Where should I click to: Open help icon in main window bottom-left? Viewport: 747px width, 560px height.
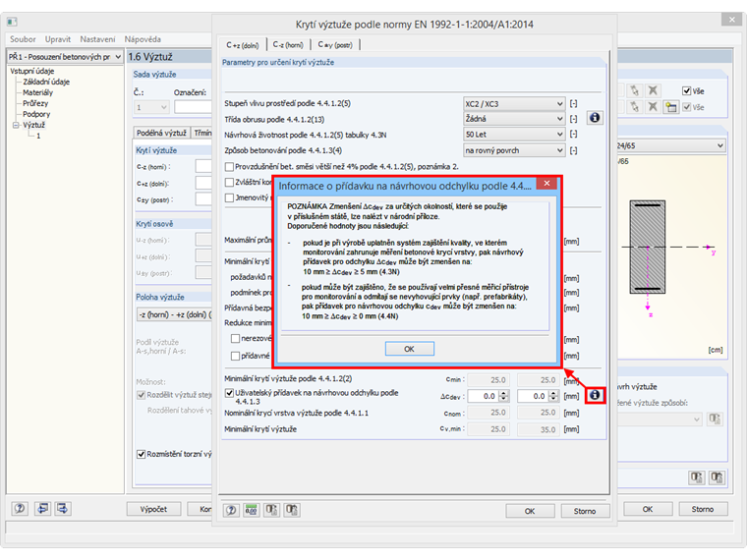[x=20, y=509]
